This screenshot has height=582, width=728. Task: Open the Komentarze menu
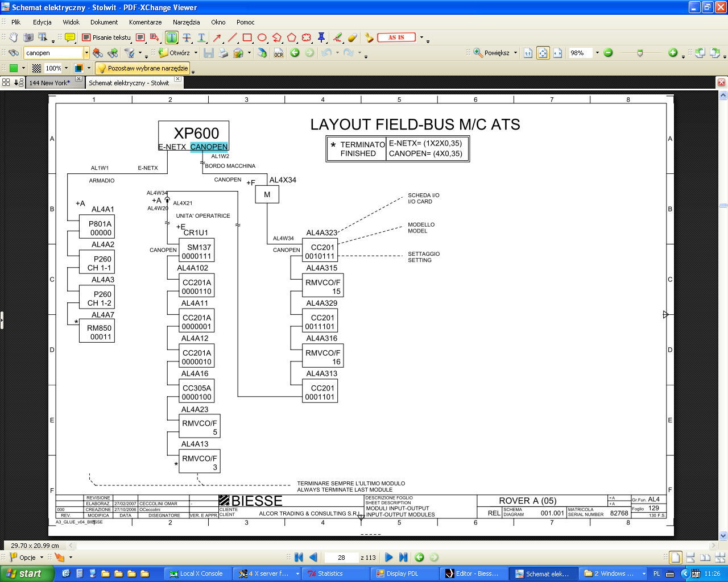tap(145, 22)
